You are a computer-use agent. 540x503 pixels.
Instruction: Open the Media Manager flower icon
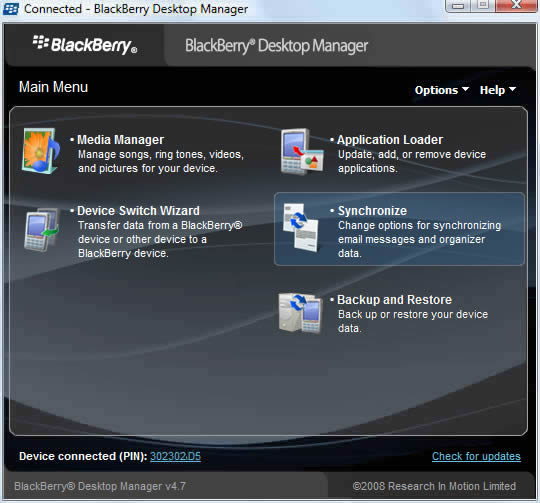[41, 151]
